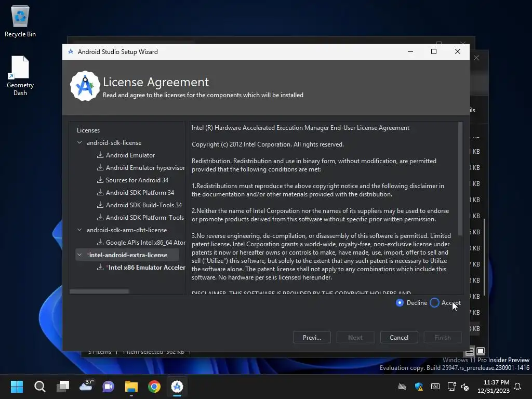Open the notification bell
Image resolution: width=532 pixels, height=399 pixels.
pos(518,387)
